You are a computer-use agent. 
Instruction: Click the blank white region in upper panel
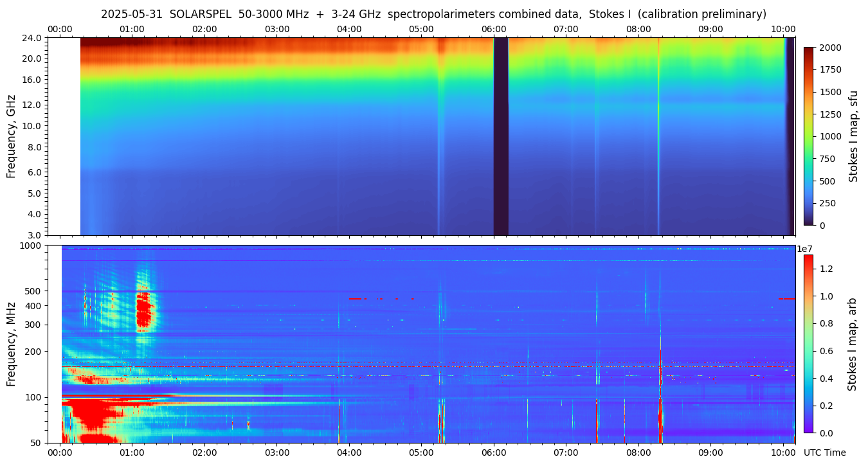(x=64, y=136)
